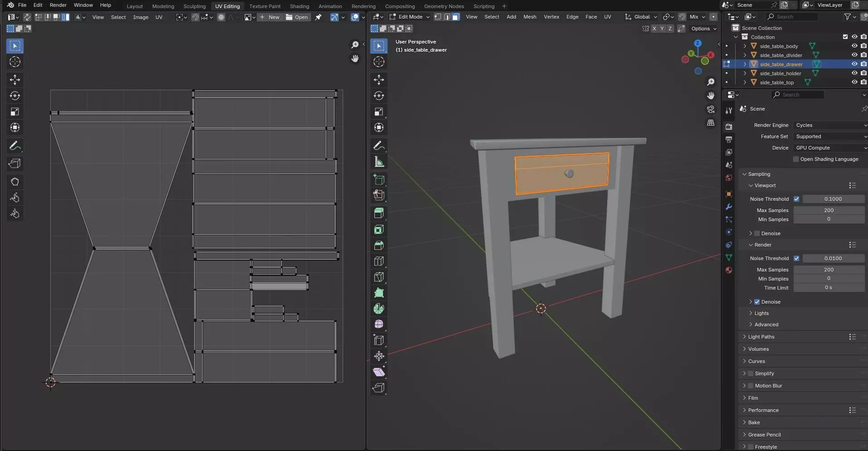Select the Pinch tool in UV editor

point(15,213)
